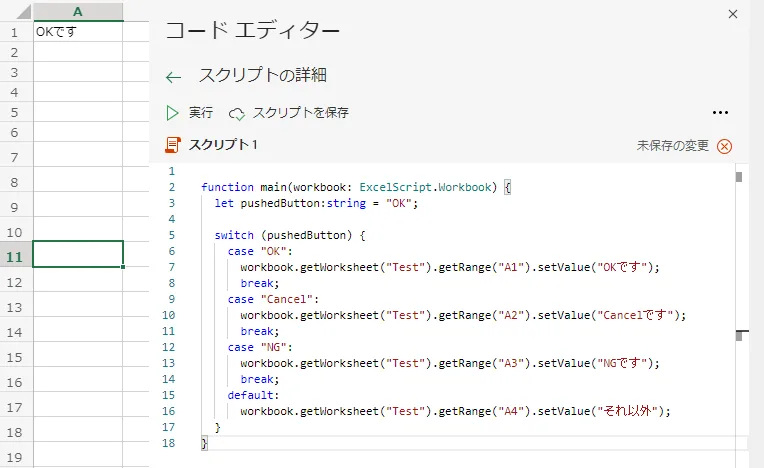
Task: Select row 5 header in the sheet
Action: click(15, 111)
